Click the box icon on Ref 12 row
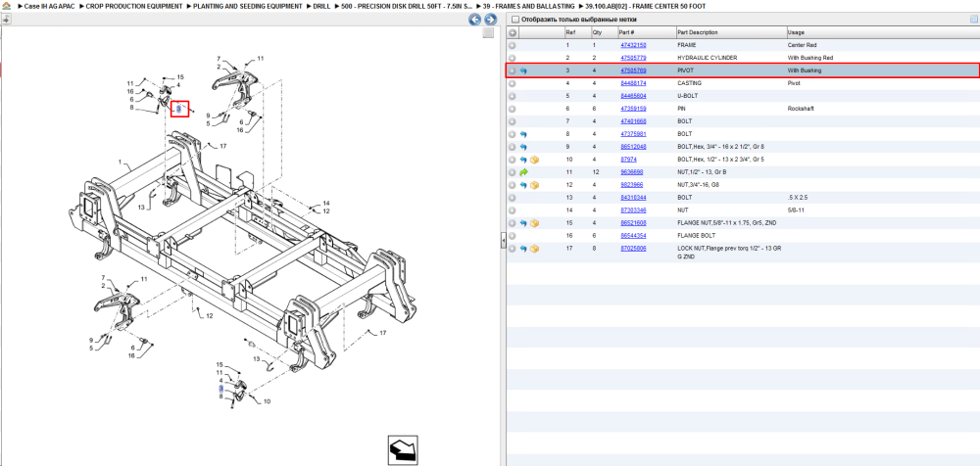980x466 pixels. 534,186
